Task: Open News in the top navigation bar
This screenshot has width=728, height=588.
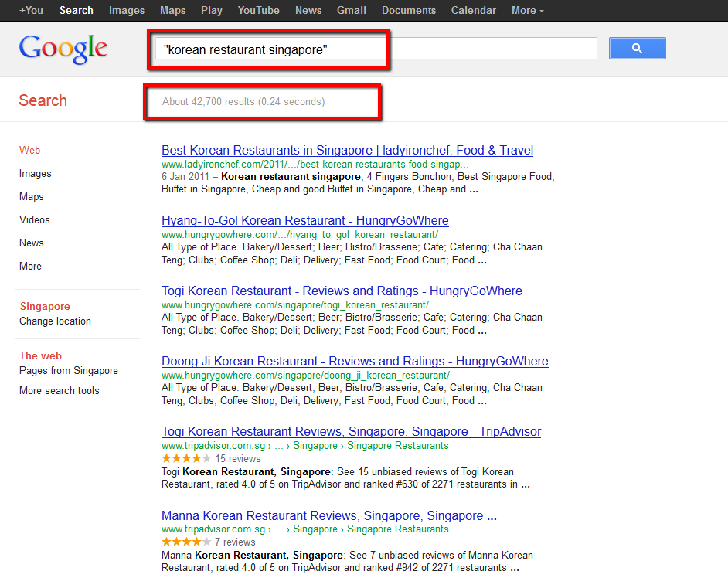Action: coord(308,10)
